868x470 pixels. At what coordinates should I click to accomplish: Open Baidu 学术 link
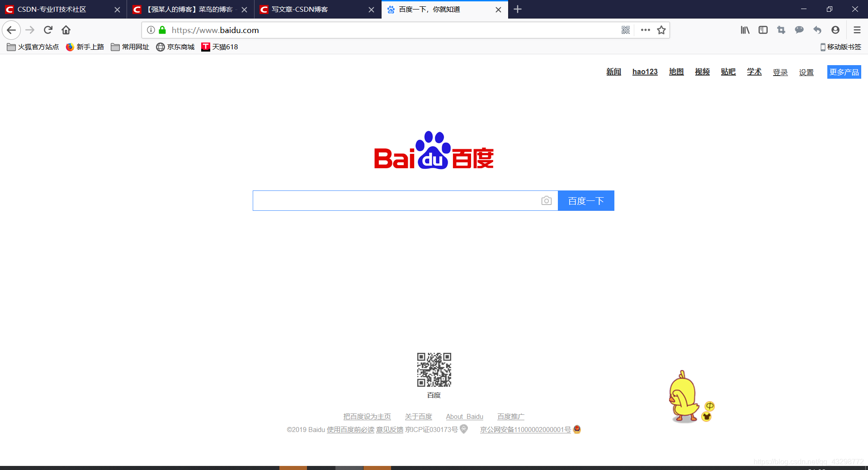tap(754, 72)
